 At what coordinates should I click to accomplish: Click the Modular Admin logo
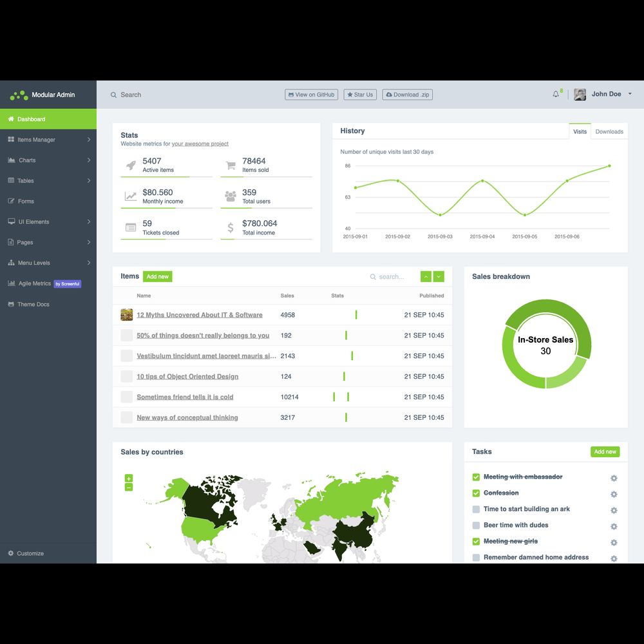click(19, 95)
